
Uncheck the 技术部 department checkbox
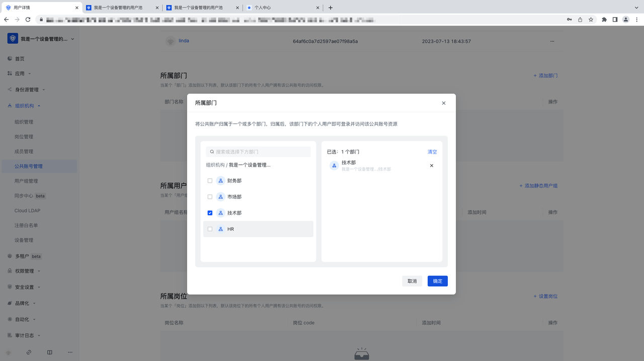(210, 213)
